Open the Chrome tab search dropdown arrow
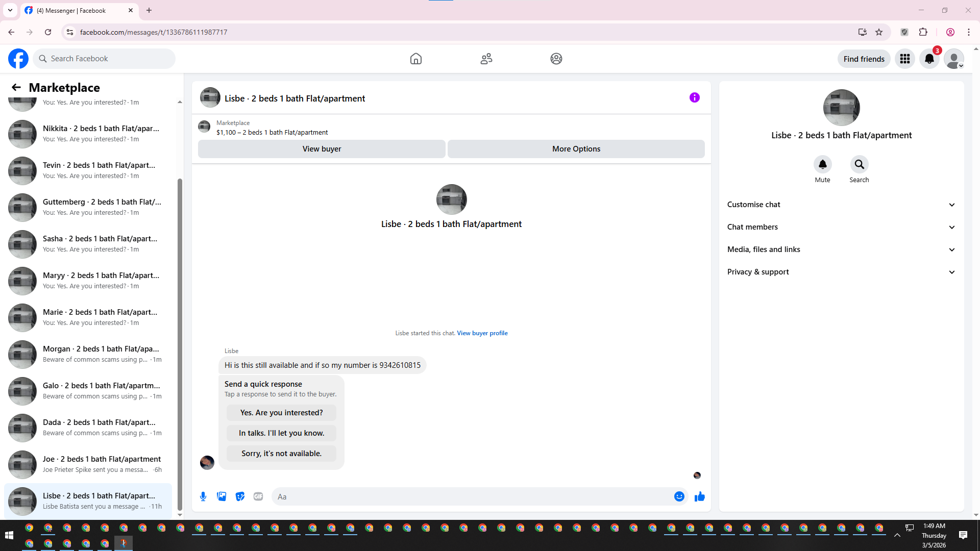 point(10,10)
